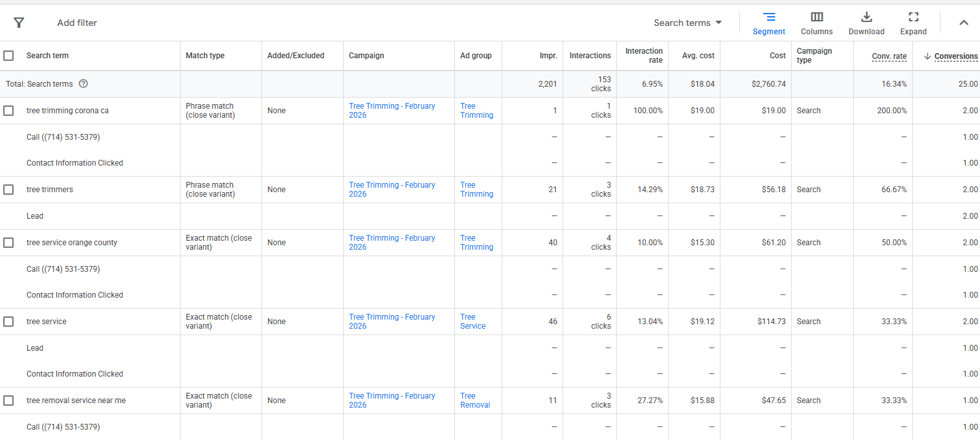The image size is (980, 440).
Task: Open the Tree Service ad group link
Action: (x=473, y=322)
